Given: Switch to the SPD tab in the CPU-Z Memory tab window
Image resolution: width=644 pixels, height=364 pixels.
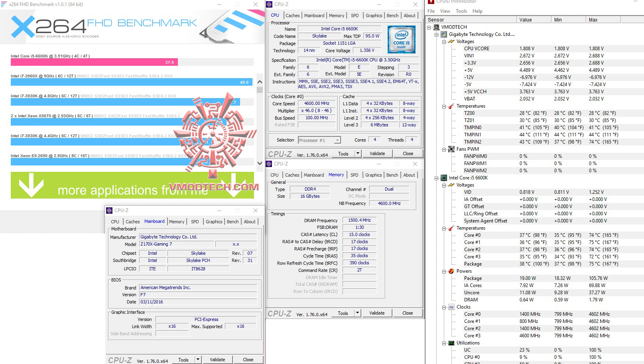Looking at the screenshot, I should (354, 175).
